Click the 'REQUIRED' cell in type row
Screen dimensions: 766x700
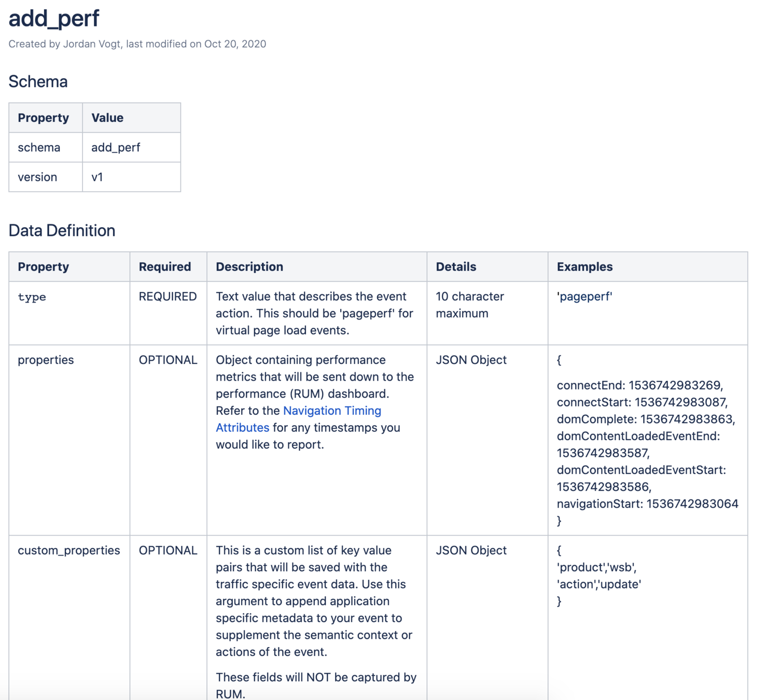click(x=169, y=313)
